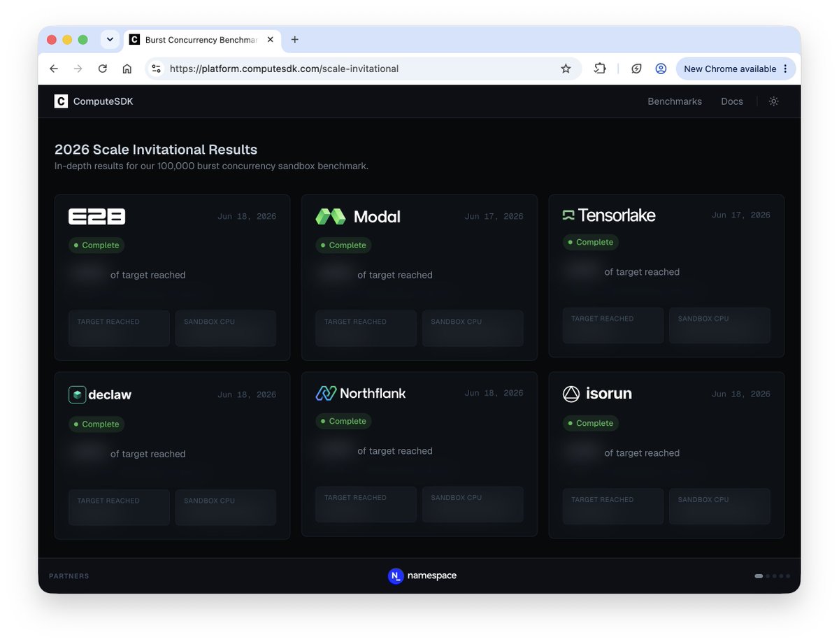Viewport: 839px width, 644px height.
Task: Select the active first partner carousel dot
Action: (759, 576)
